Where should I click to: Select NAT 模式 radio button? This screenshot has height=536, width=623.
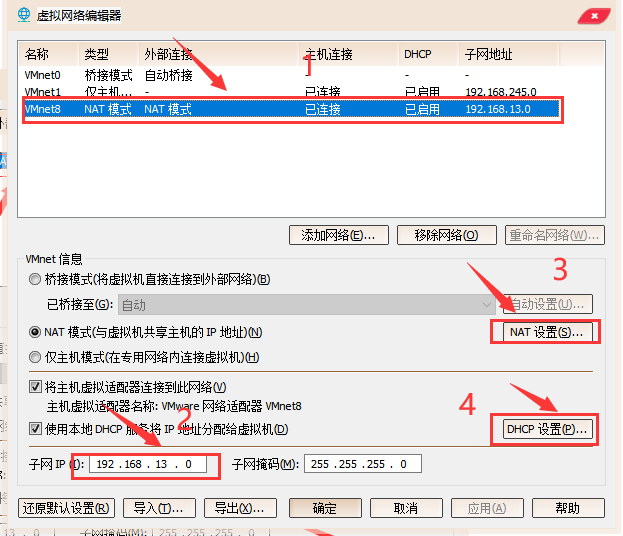tap(35, 332)
